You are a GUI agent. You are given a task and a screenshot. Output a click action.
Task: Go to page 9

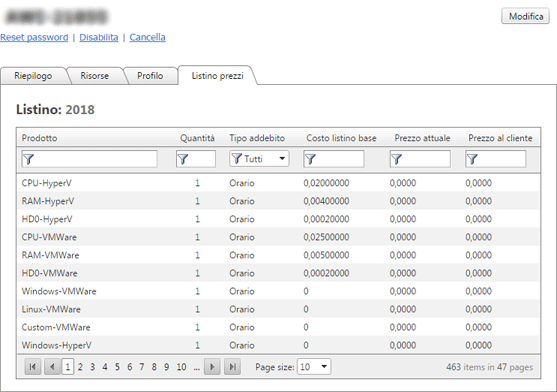167,367
